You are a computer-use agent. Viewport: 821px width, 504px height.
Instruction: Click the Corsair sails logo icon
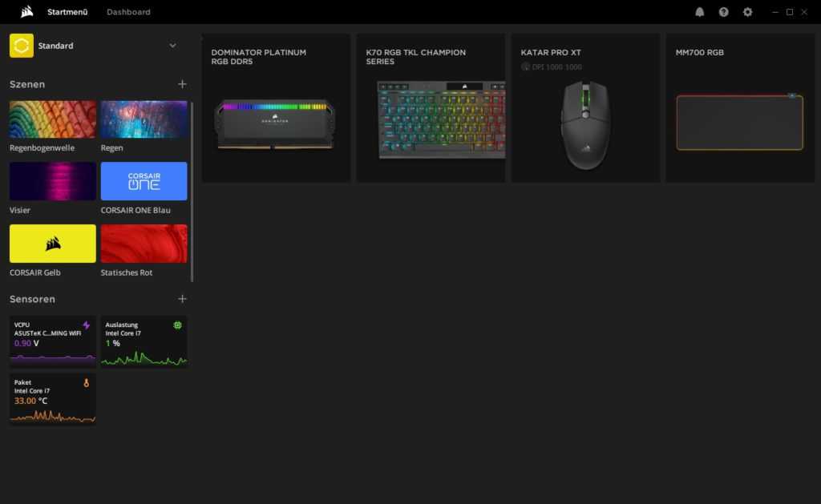27,12
